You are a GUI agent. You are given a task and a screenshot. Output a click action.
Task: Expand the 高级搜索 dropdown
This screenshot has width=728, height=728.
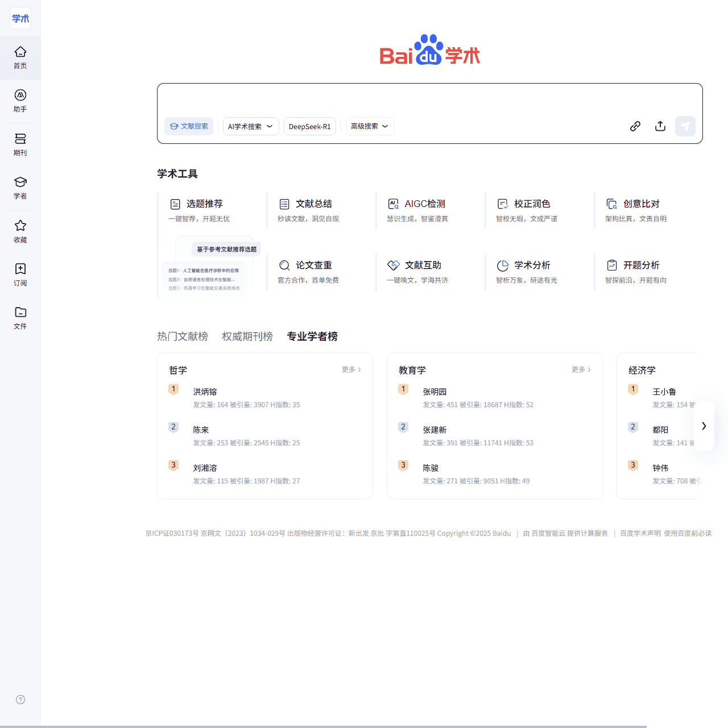[x=370, y=126]
